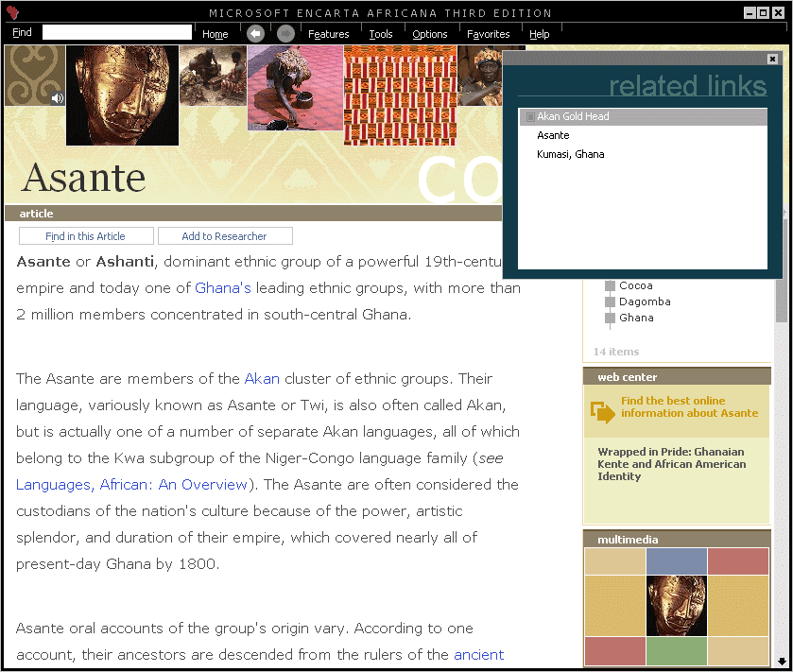Open the Dagomba related article

click(x=645, y=302)
